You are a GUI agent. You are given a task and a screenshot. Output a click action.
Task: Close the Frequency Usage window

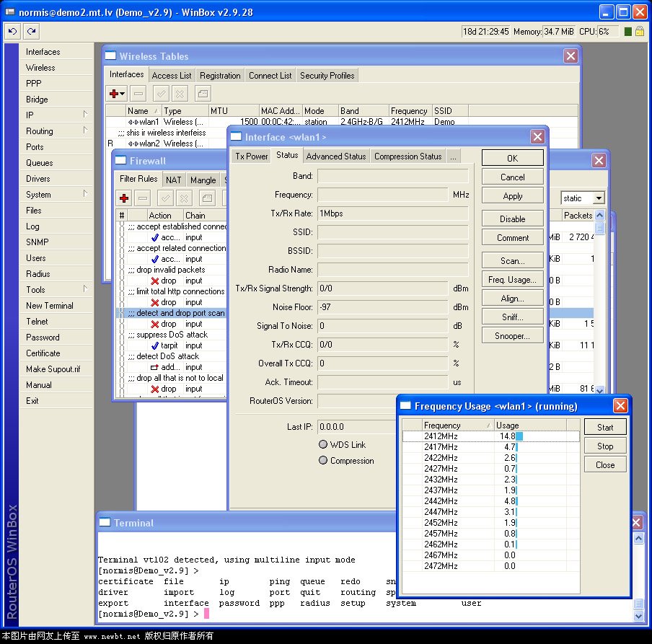[620, 405]
